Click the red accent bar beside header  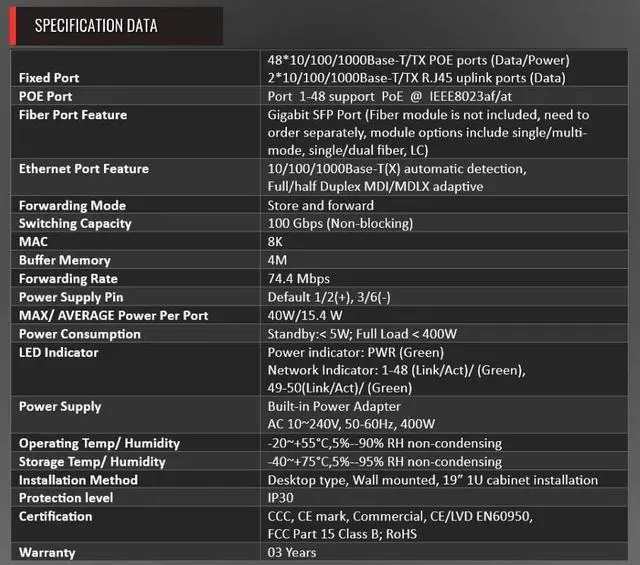12,26
